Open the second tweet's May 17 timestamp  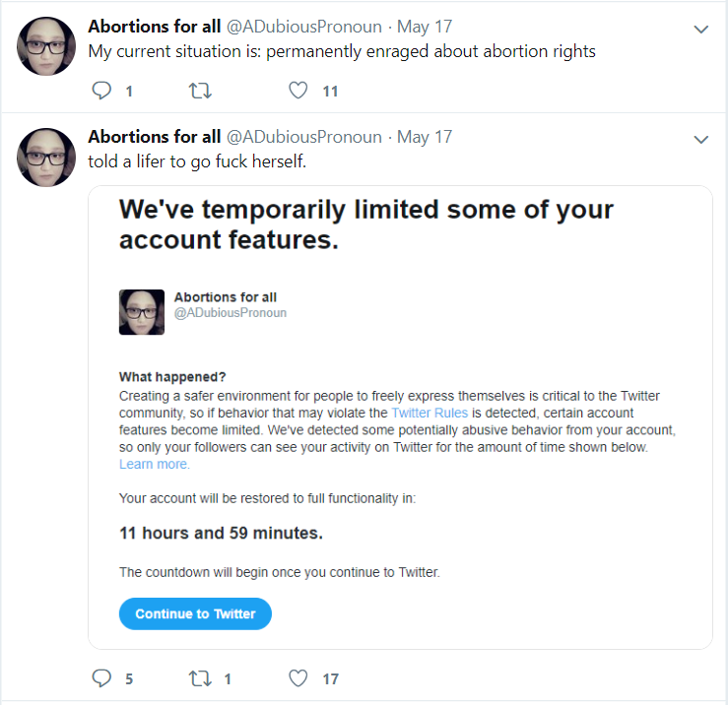pyautogui.click(x=425, y=137)
